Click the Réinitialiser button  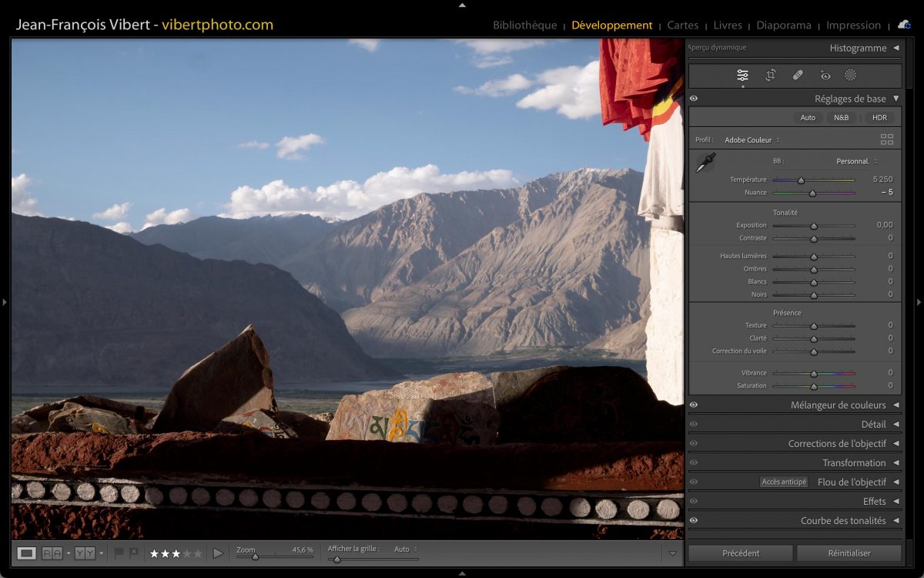click(x=849, y=553)
